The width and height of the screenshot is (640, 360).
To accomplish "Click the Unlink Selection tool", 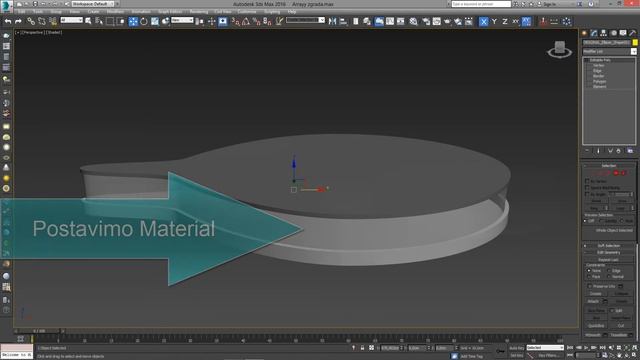I will point(42,21).
